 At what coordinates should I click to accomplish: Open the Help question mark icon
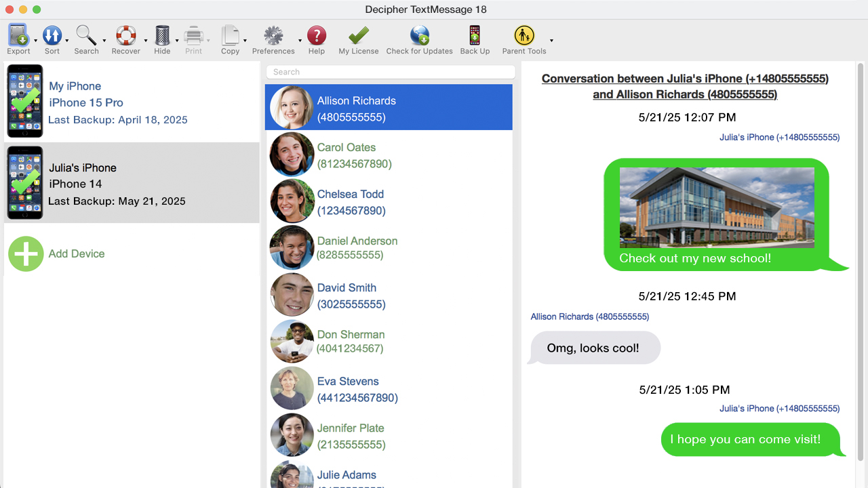click(x=317, y=35)
